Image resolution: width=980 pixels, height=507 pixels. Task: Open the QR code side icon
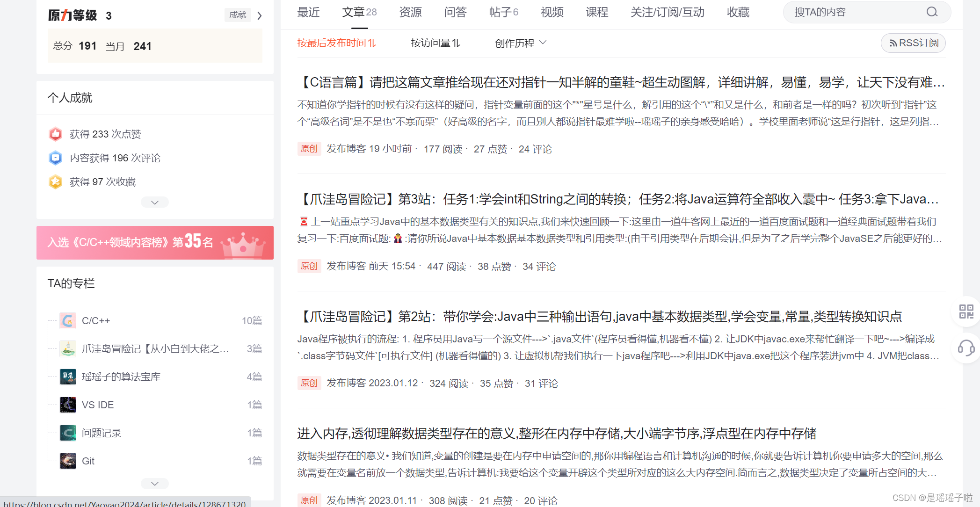click(966, 311)
